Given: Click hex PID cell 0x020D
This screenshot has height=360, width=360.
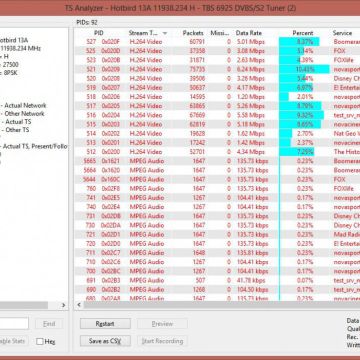Looking at the screenshot, I should pyautogui.click(x=111, y=51).
